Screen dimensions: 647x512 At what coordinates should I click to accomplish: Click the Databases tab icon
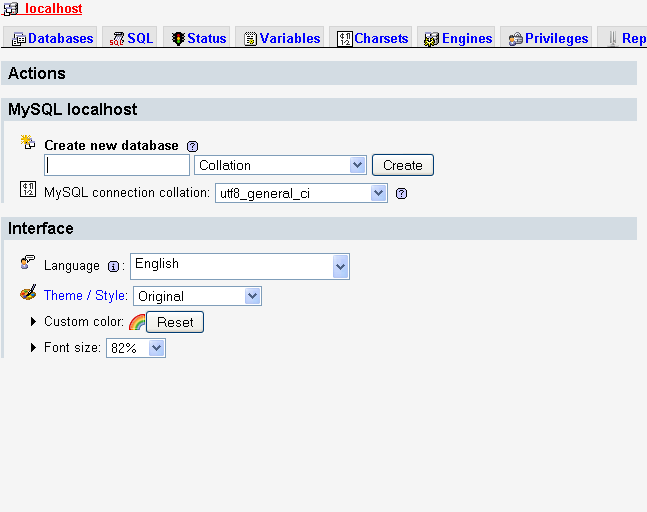pos(19,39)
